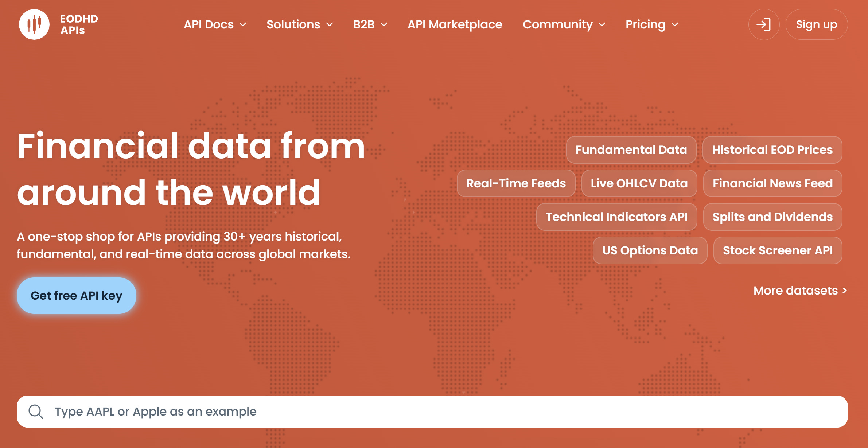Focus the ticker search input field
Screen dimensions: 868x448
point(437,412)
